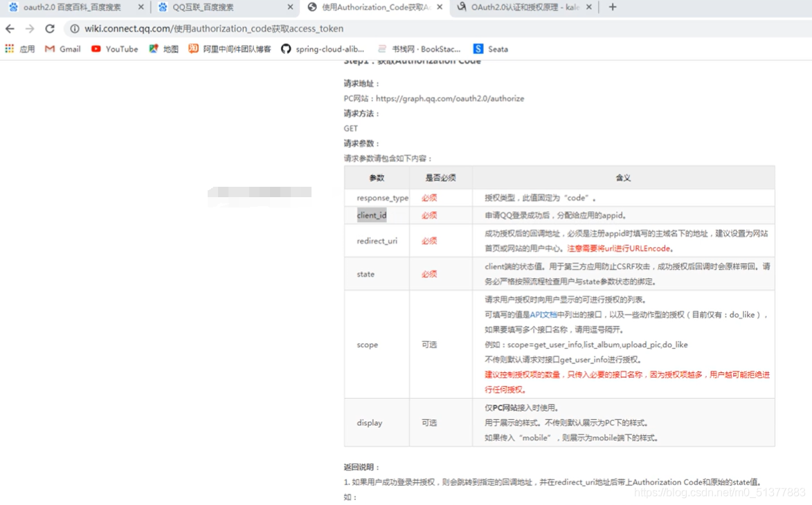Image resolution: width=812 pixels, height=505 pixels.
Task: Open the Seata bookmark
Action: coord(490,48)
